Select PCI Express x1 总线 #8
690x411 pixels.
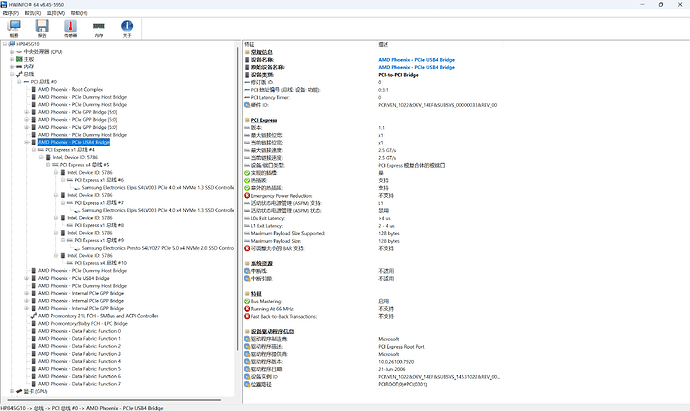click(x=99, y=225)
